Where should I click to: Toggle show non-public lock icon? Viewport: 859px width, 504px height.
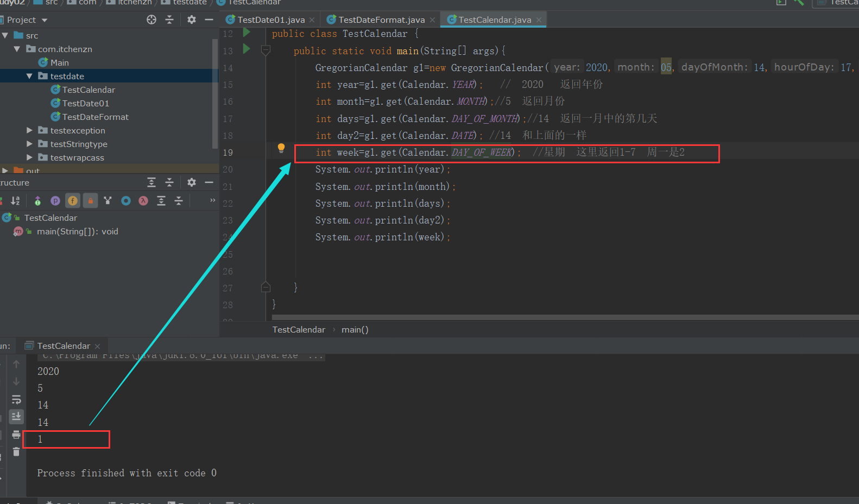point(91,201)
